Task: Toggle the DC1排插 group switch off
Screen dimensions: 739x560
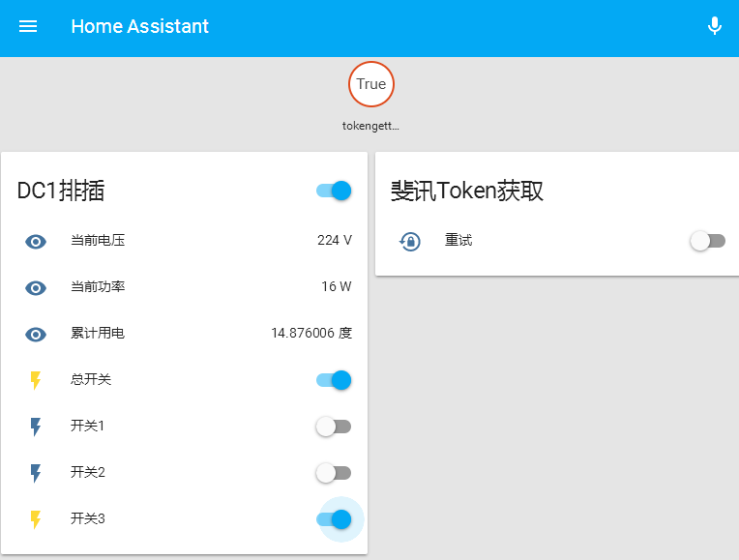Action: point(334,191)
